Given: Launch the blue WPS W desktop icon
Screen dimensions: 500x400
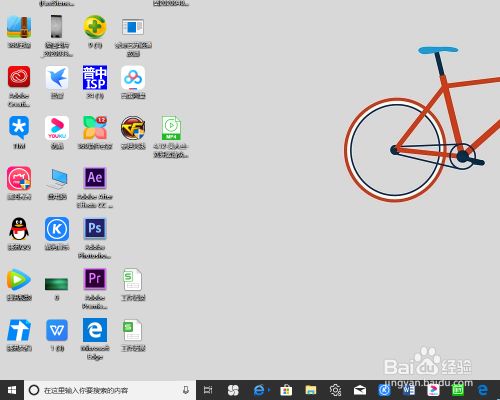Looking at the screenshot, I should [x=57, y=330].
